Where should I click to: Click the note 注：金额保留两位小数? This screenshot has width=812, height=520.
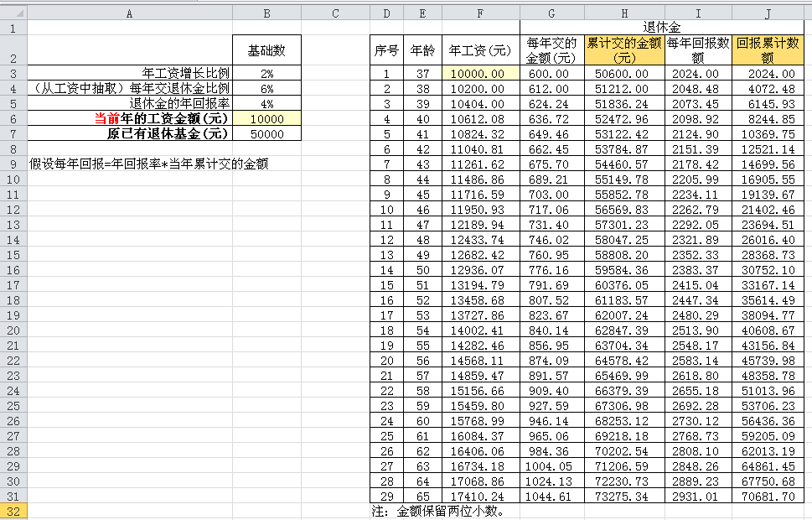point(438,511)
